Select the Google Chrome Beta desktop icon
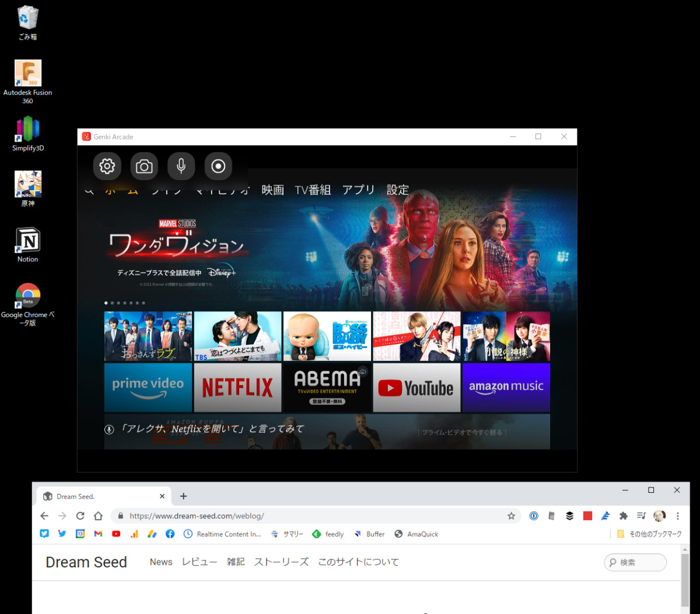Screen dimensions: 700x614 [x=28, y=304]
